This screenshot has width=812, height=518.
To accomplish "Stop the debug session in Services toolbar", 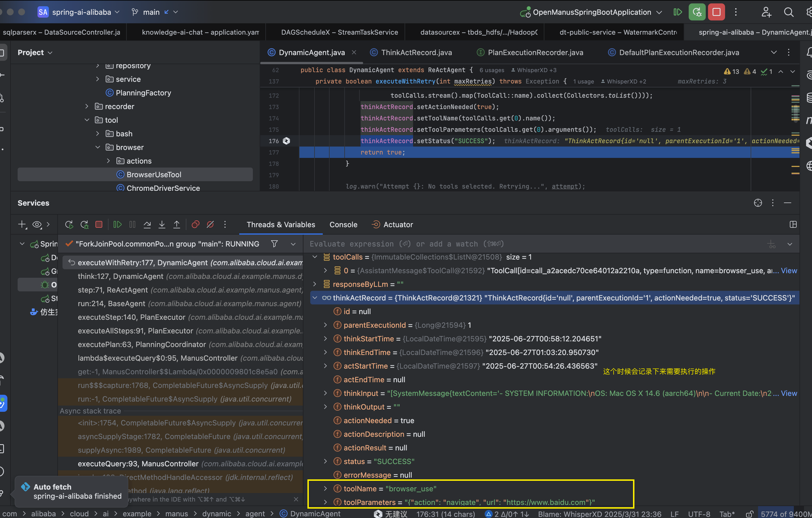I will (x=99, y=224).
